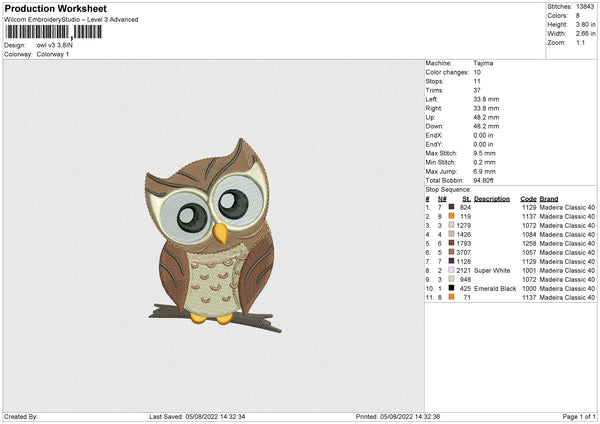Viewport: 600px width, 424px height.
Task: Select stitch count 824 in stop 1
Action: click(x=465, y=207)
